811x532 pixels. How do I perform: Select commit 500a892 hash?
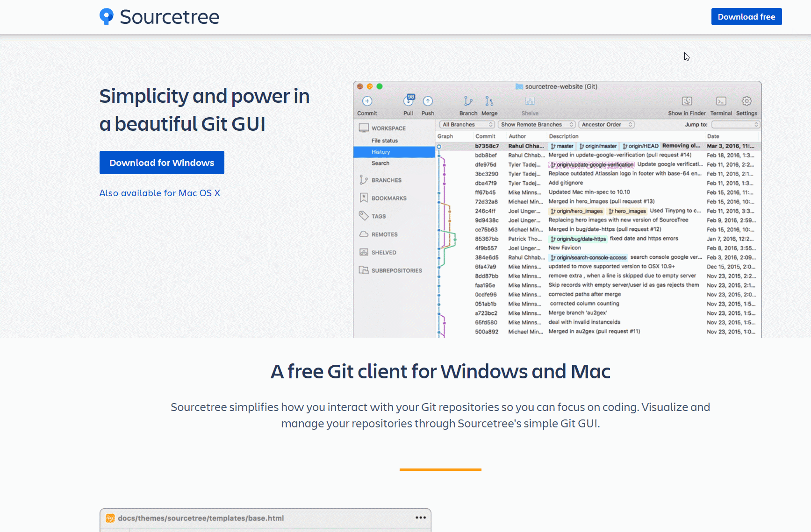pos(487,332)
